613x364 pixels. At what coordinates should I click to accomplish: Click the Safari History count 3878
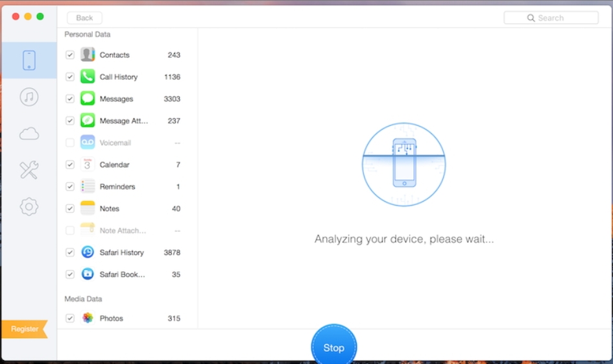click(x=172, y=252)
